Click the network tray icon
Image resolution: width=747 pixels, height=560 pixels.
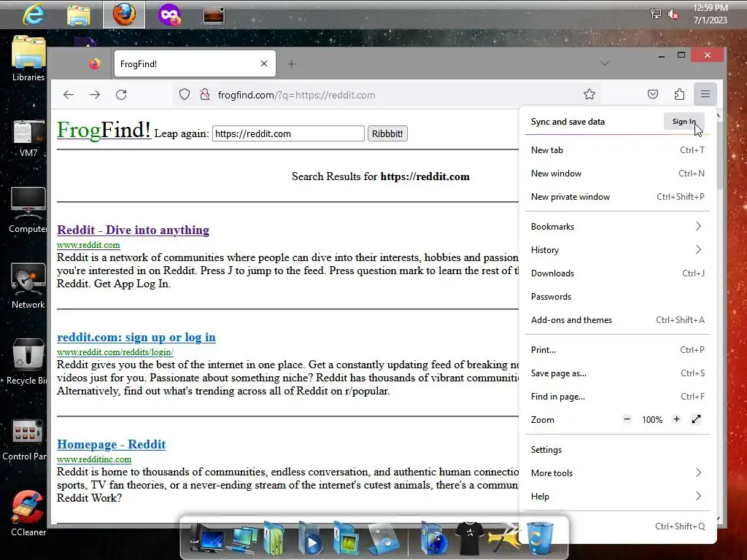pyautogui.click(x=656, y=14)
